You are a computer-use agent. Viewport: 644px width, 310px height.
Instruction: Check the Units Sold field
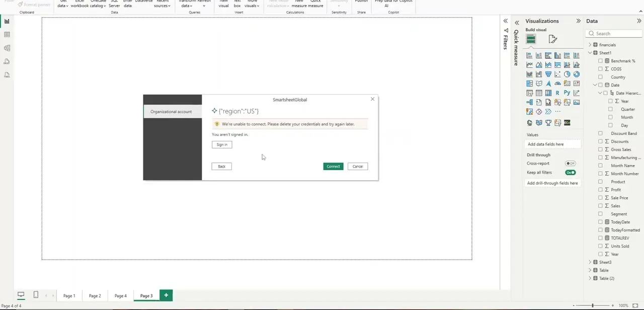(x=600, y=246)
